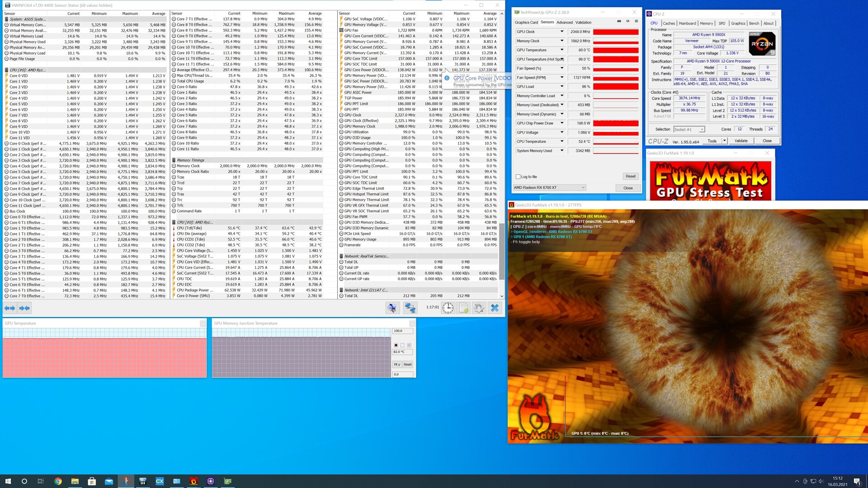The width and height of the screenshot is (868, 488).
Task: Click the HWiNFO logging start icon
Action: coord(463,308)
